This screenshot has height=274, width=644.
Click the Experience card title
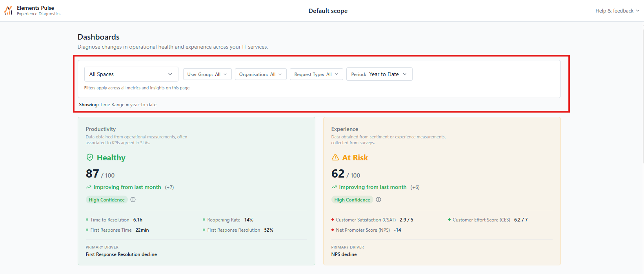(x=345, y=129)
